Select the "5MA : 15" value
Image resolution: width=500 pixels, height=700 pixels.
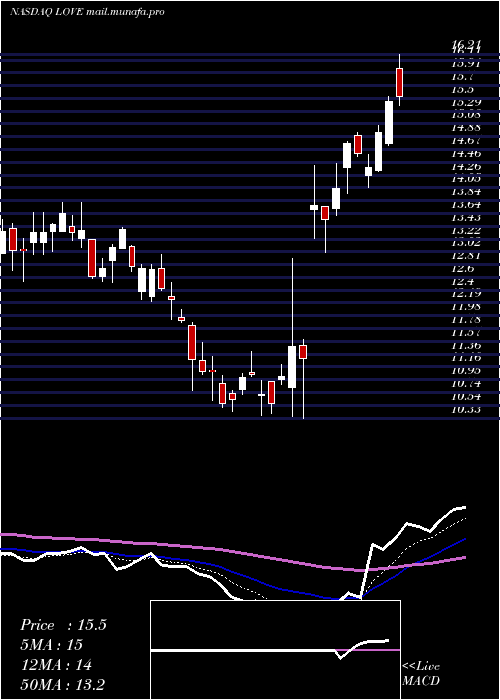click(x=51, y=645)
